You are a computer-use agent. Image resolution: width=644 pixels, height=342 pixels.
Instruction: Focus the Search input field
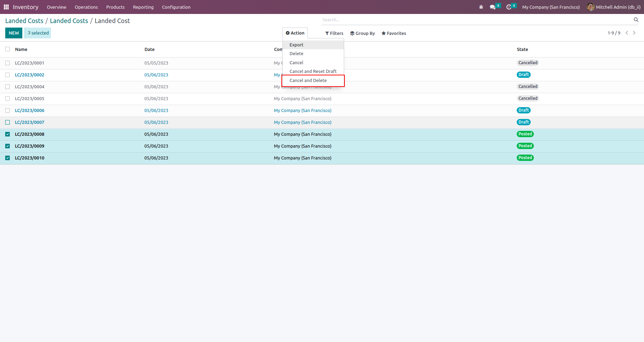(x=477, y=20)
